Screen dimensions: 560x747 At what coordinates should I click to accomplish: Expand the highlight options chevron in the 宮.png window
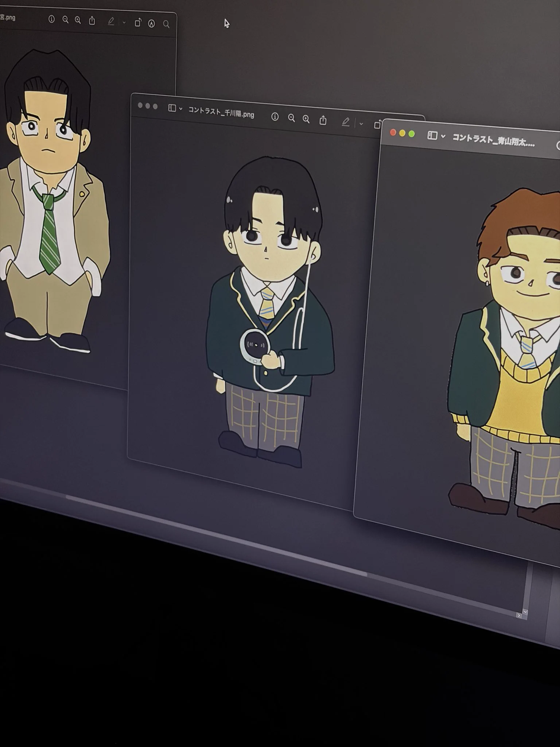pos(124,23)
